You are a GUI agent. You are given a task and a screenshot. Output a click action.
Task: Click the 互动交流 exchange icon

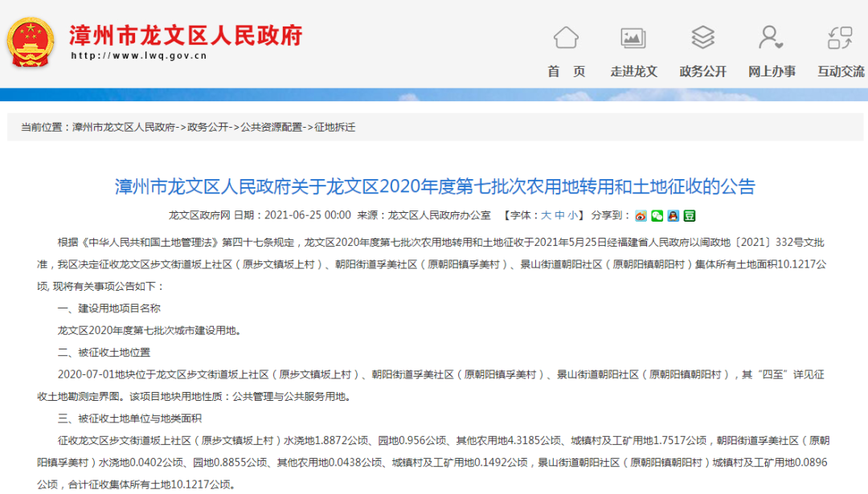coord(840,38)
